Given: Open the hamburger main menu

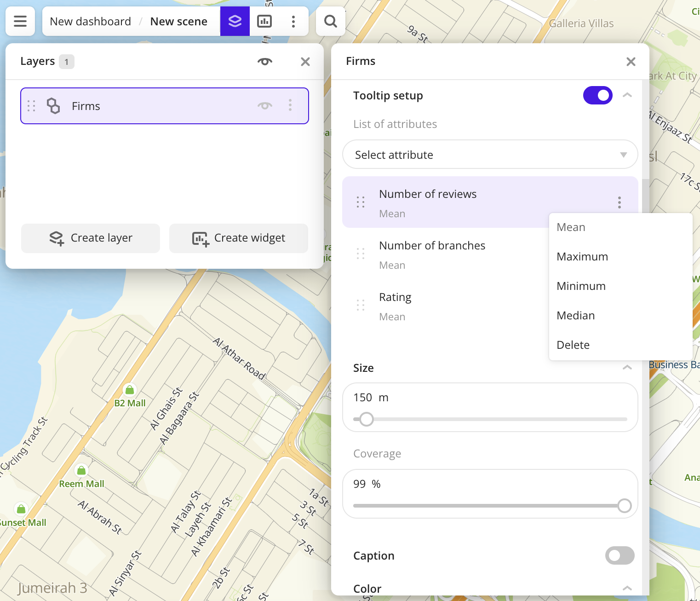Looking at the screenshot, I should click(20, 21).
